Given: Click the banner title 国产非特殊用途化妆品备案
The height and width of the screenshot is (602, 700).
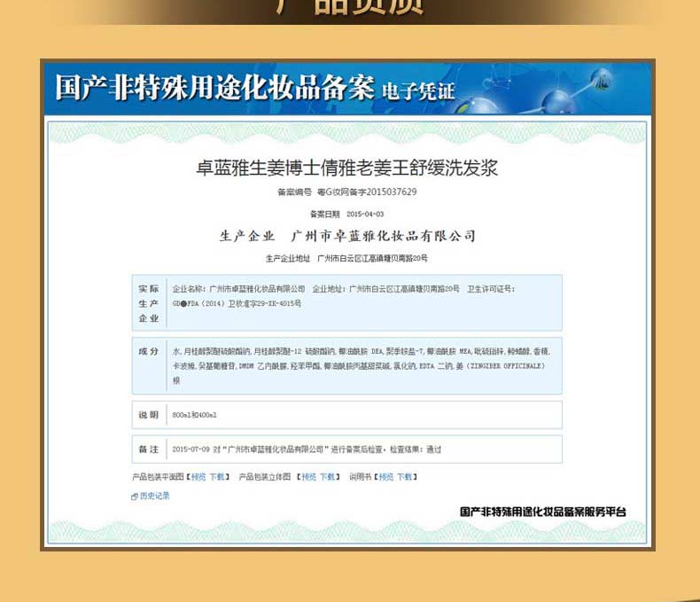Looking at the screenshot, I should point(214,88).
